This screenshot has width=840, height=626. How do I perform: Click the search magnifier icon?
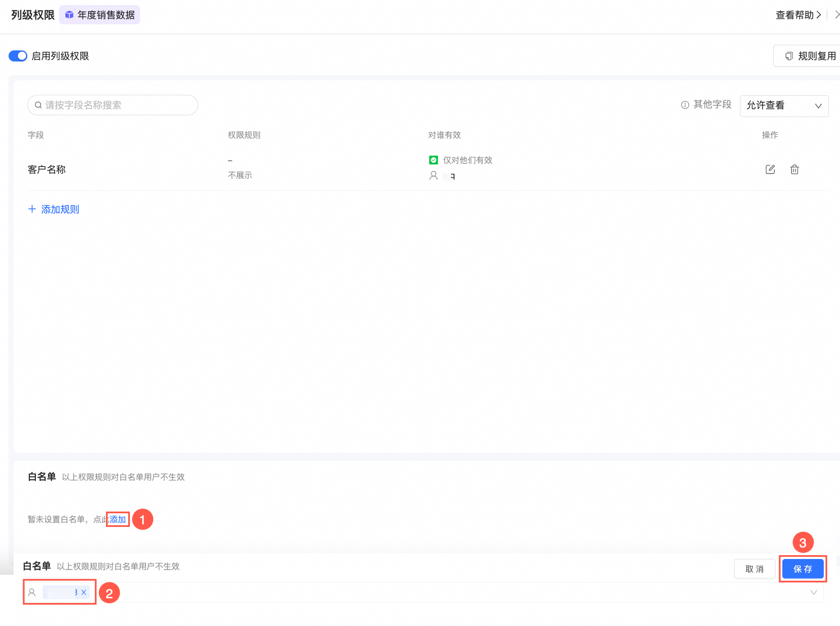coord(38,105)
